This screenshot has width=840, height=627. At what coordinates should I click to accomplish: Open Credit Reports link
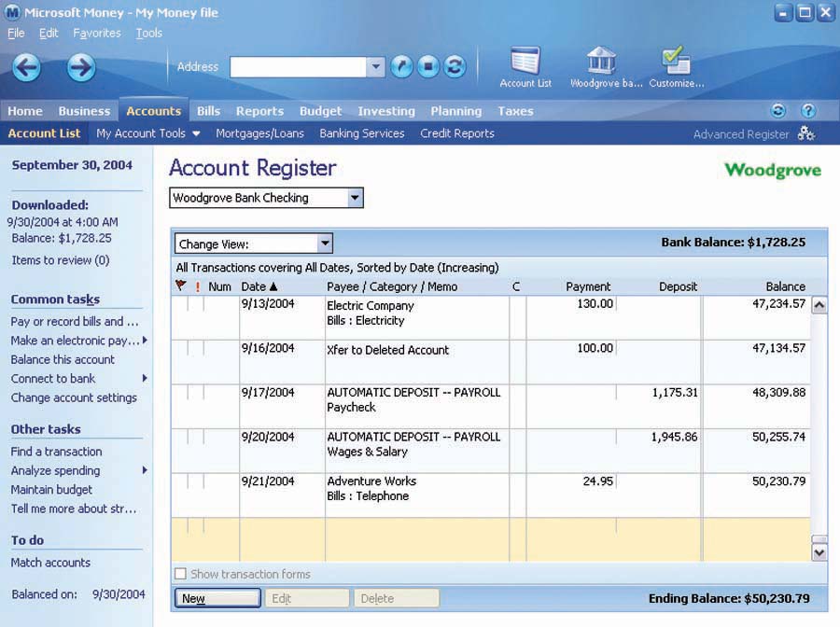click(457, 133)
